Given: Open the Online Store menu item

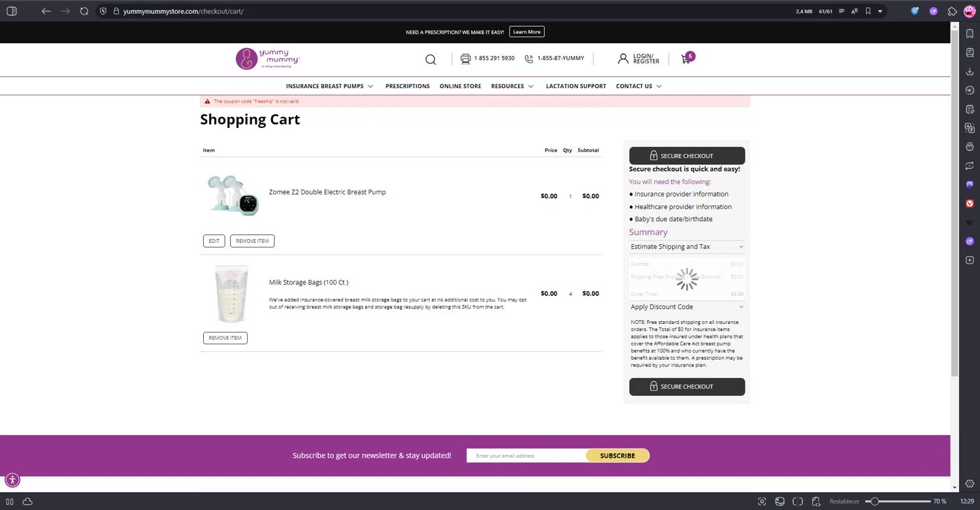Looking at the screenshot, I should pos(461,86).
